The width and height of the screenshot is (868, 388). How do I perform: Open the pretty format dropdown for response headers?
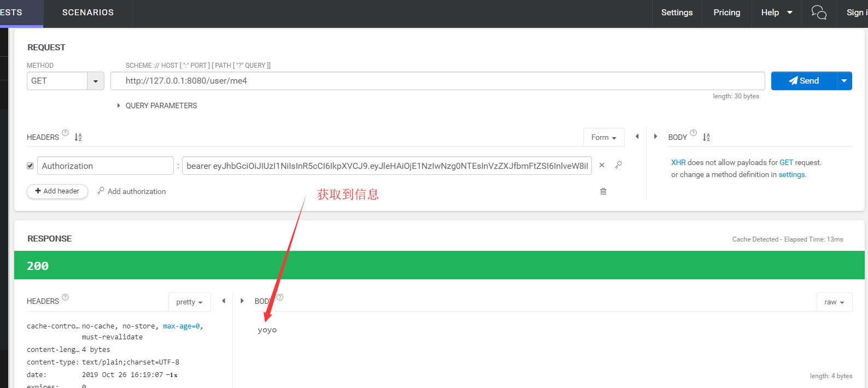[x=189, y=302]
